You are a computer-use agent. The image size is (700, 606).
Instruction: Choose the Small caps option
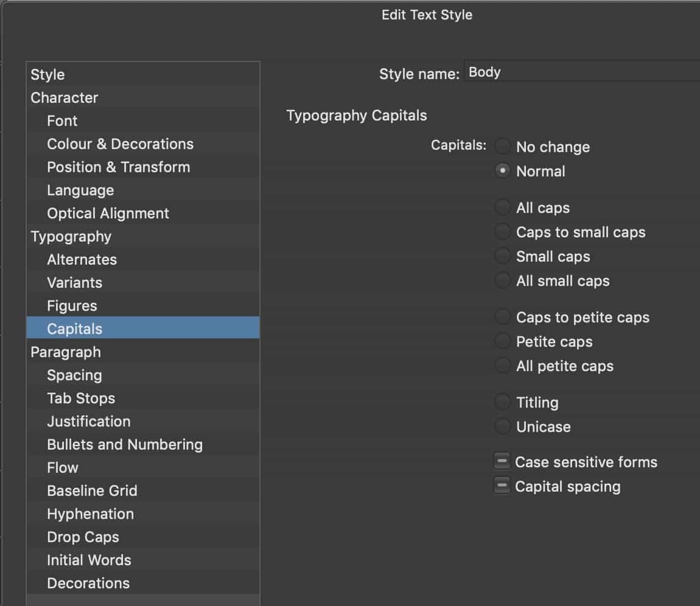(x=502, y=256)
